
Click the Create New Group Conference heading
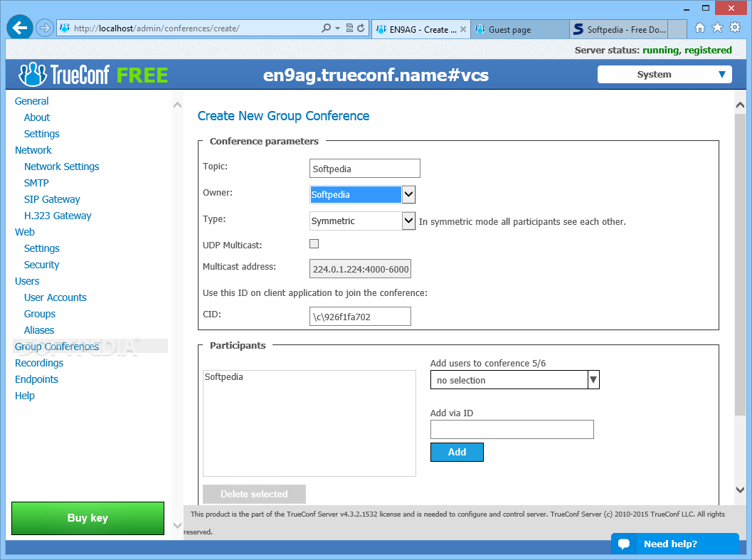[283, 116]
